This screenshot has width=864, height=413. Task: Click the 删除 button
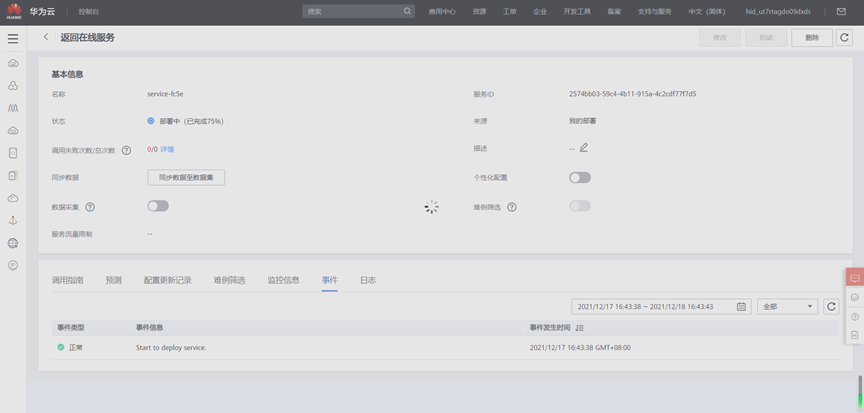coord(812,37)
